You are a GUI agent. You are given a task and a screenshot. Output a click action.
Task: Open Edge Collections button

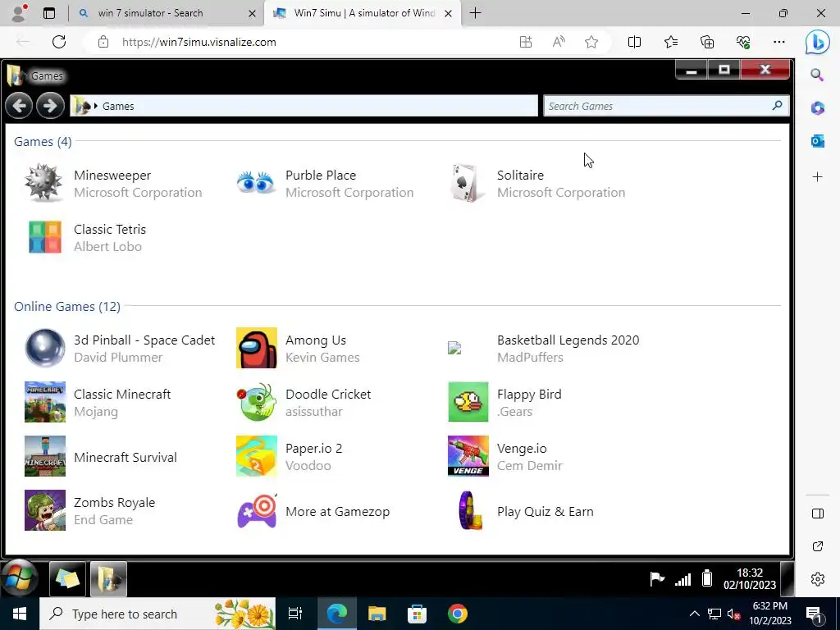(x=707, y=42)
